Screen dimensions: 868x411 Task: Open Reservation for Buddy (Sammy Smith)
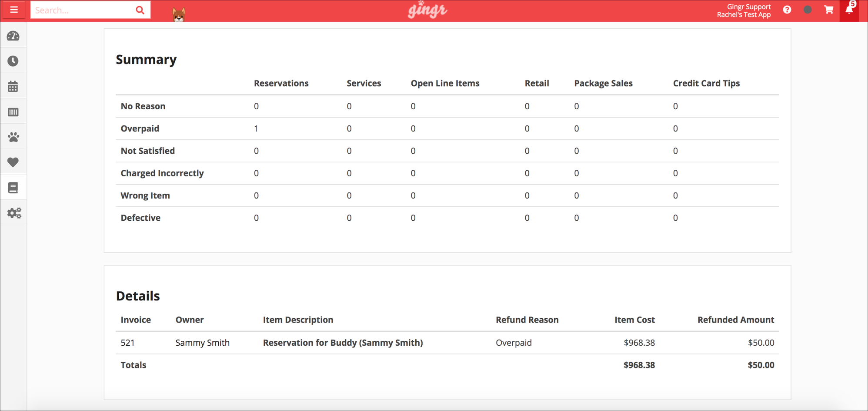[343, 343]
